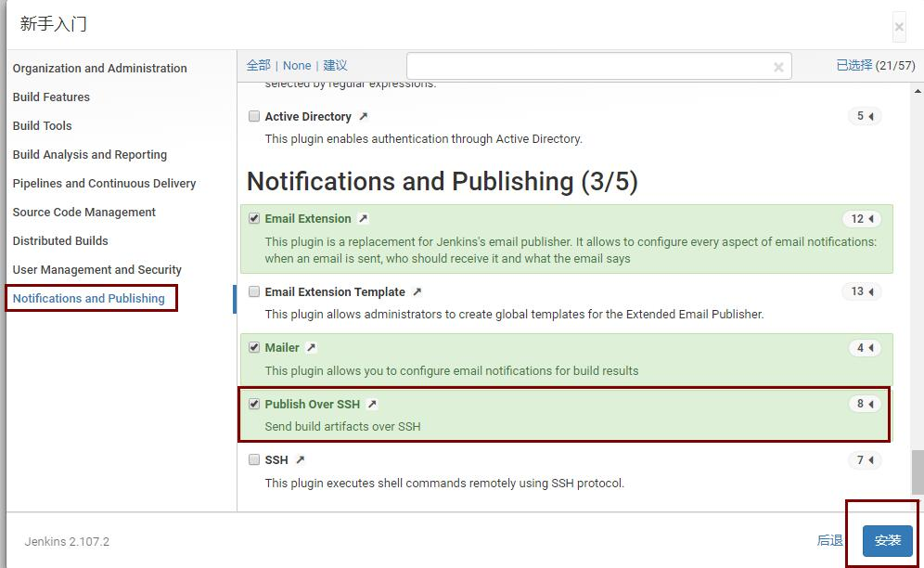The height and width of the screenshot is (568, 924).
Task: Click the Jenkins 2.107.2 version text
Action: tap(67, 541)
